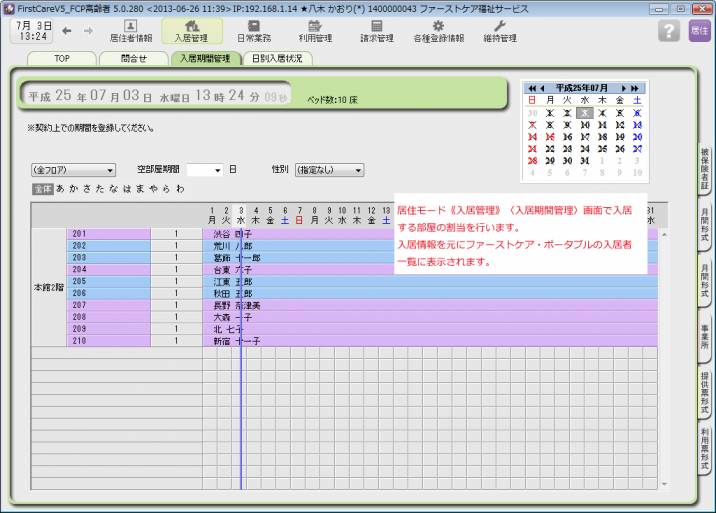Select the 請求管理 toolbar icon
716x513 pixels.
coord(376,31)
